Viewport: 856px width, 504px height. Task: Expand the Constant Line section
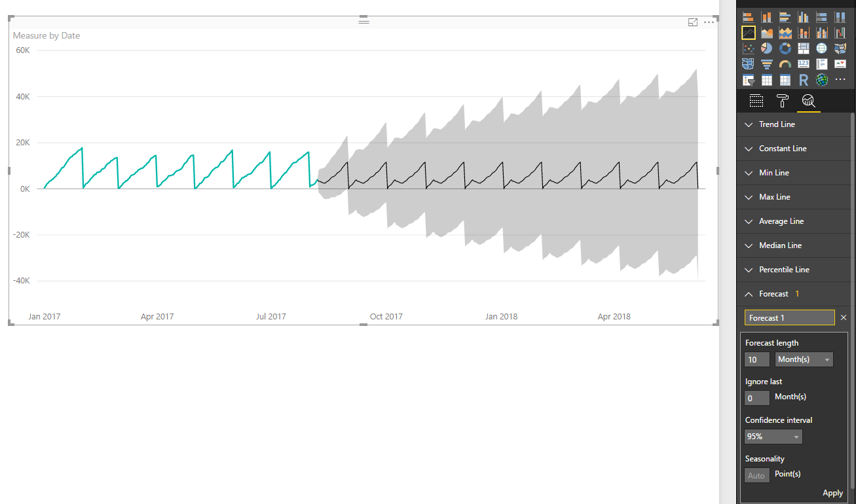[793, 149]
